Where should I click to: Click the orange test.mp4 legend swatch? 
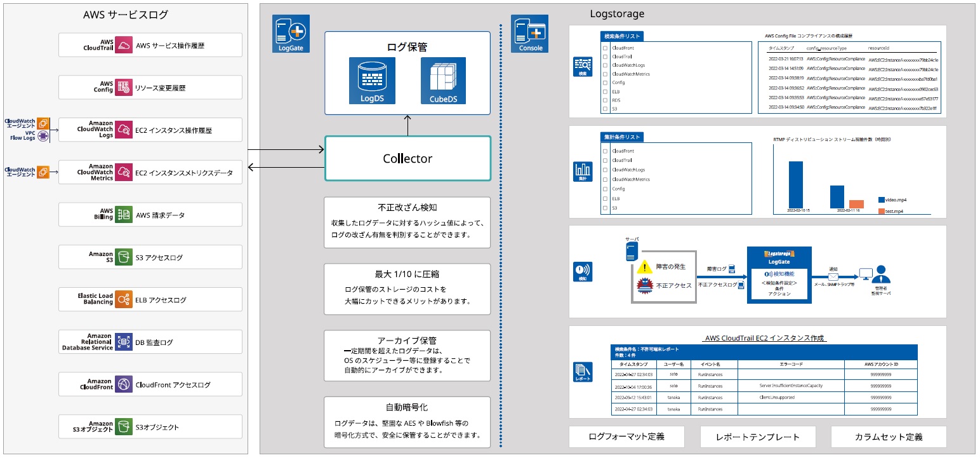tap(882, 211)
